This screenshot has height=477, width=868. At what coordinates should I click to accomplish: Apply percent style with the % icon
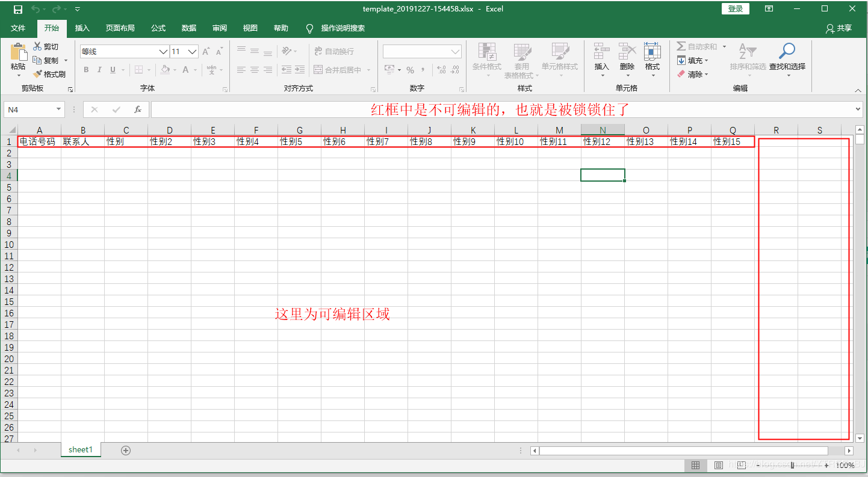click(410, 70)
